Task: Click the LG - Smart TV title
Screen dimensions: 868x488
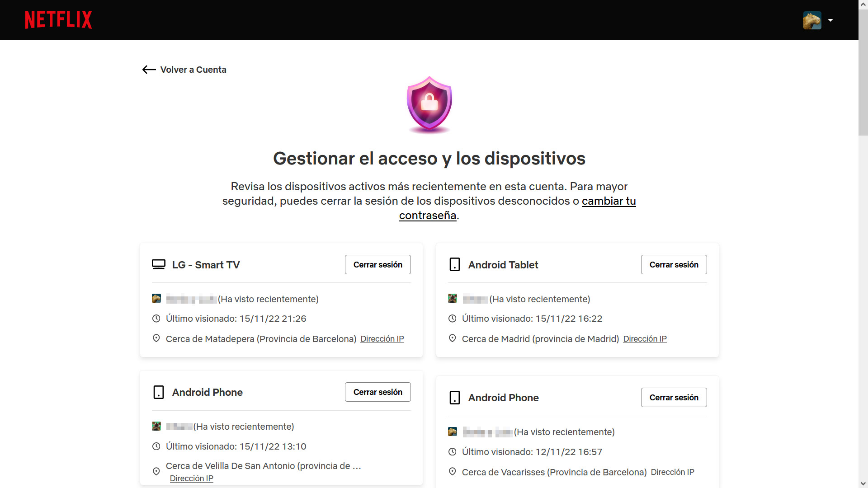Action: [206, 265]
